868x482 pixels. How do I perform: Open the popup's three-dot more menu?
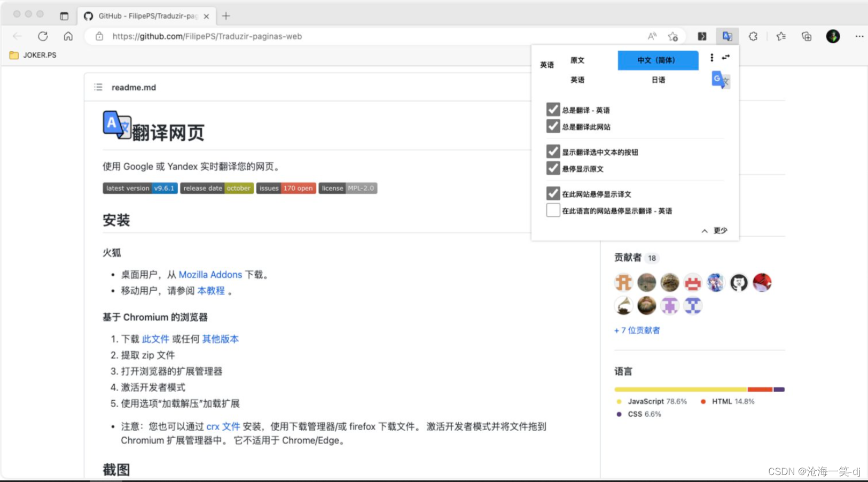point(711,57)
